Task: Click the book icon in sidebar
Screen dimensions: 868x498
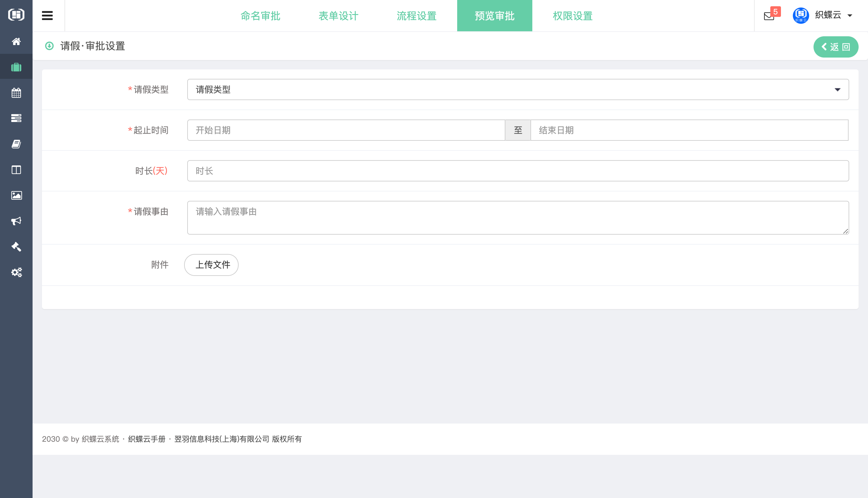Action: pos(16,144)
